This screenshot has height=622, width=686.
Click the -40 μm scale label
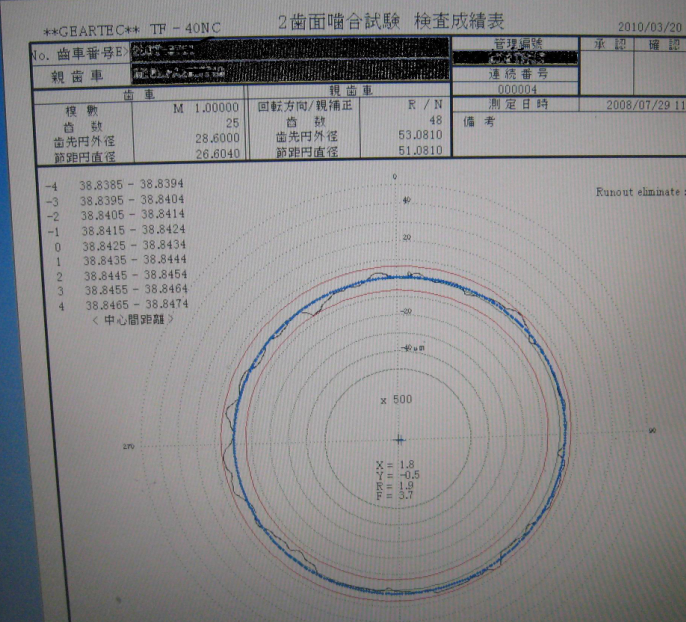[413, 348]
